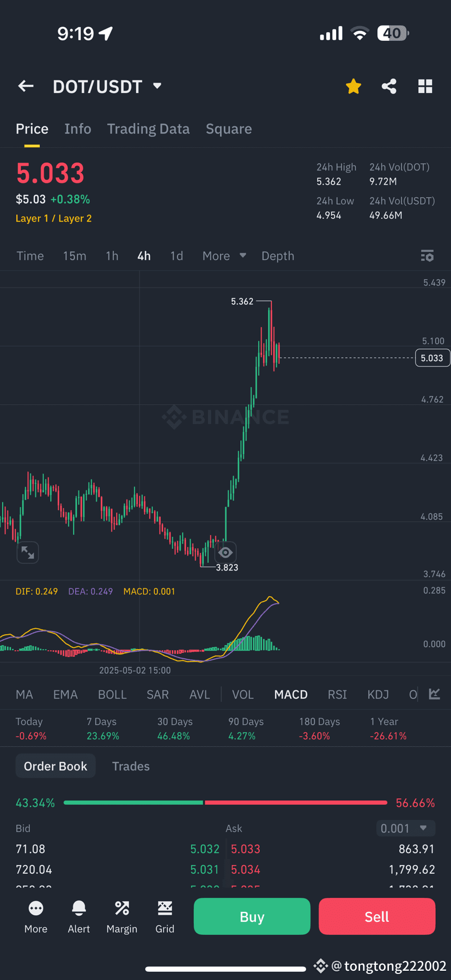451x980 pixels.
Task: Open the Depth chart view
Action: (278, 256)
